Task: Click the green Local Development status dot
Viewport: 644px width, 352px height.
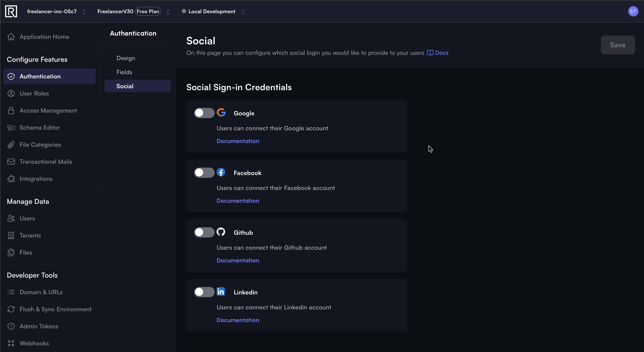Action: [x=184, y=11]
